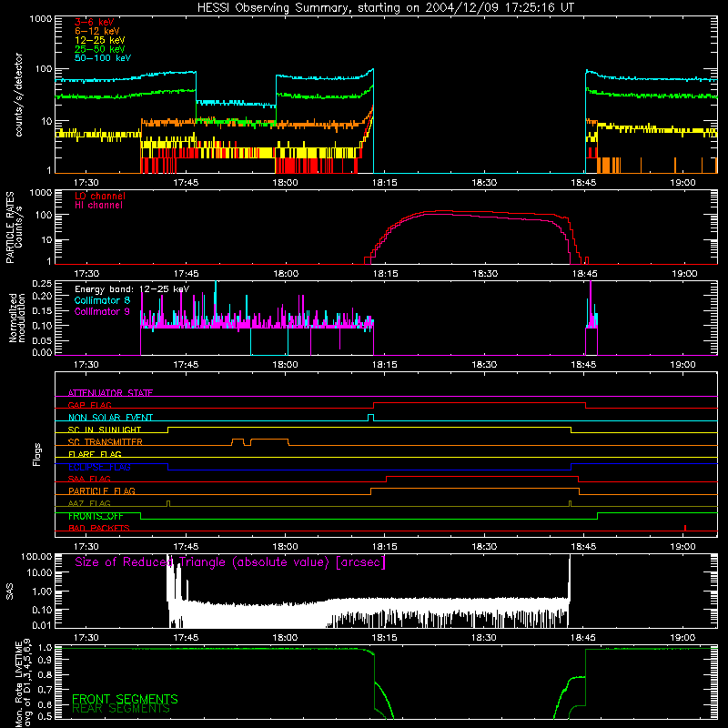Click the Size of Reduced Triangle label
This screenshot has width=728, height=728.
230,562
